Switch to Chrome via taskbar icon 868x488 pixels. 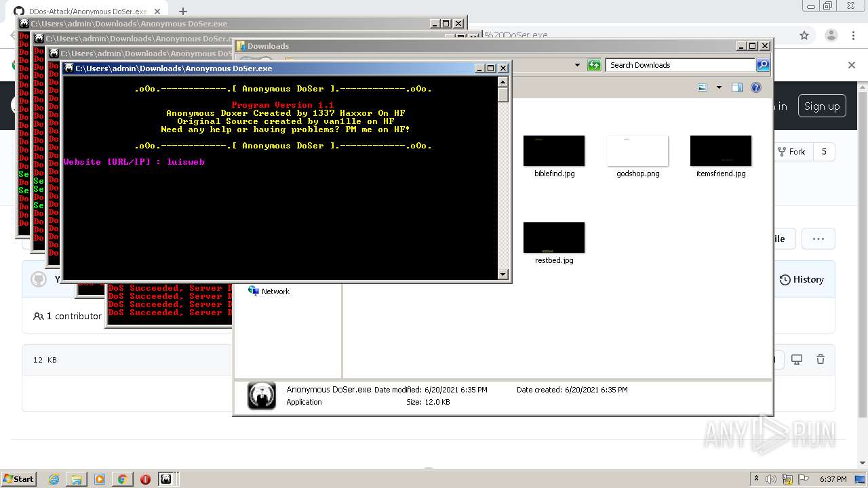click(x=122, y=479)
